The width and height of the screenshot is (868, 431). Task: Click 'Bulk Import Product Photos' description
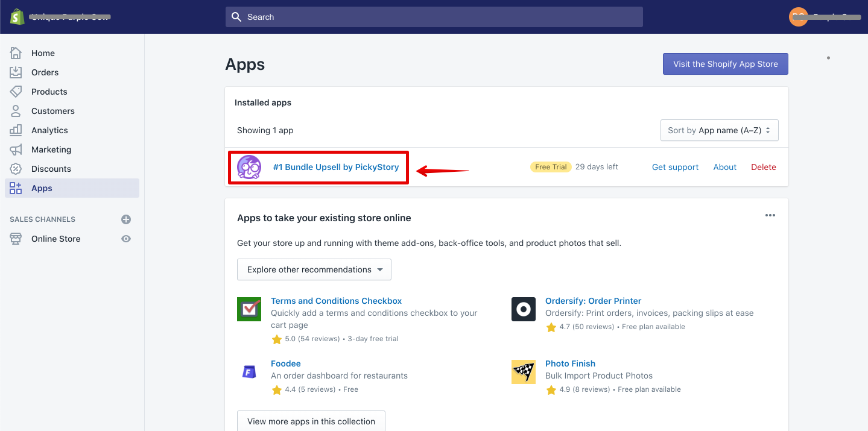pyautogui.click(x=599, y=376)
